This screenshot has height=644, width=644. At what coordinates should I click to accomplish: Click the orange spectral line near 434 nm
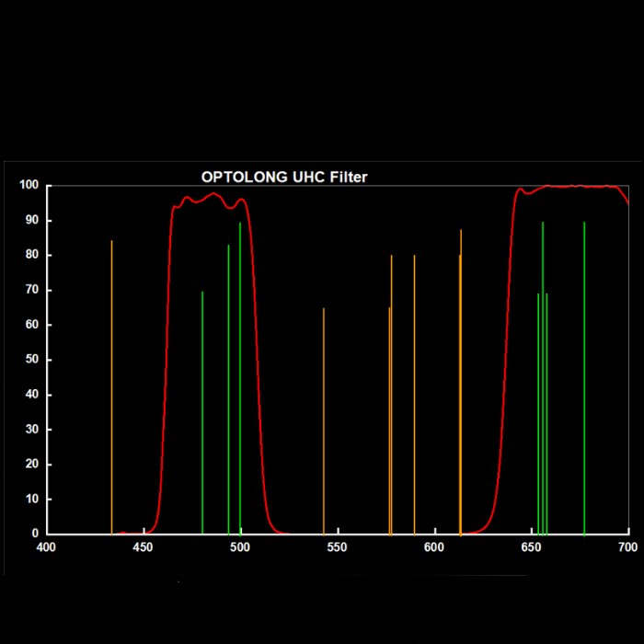[x=111, y=386]
